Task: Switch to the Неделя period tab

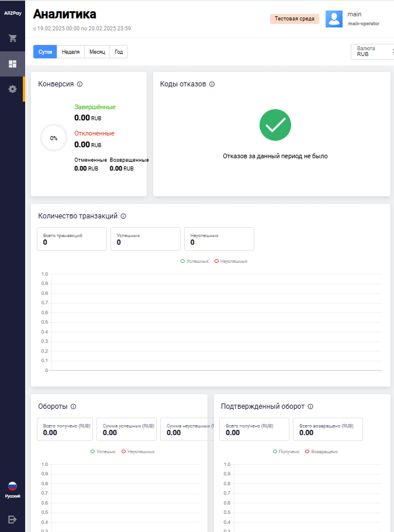Action: 70,52
